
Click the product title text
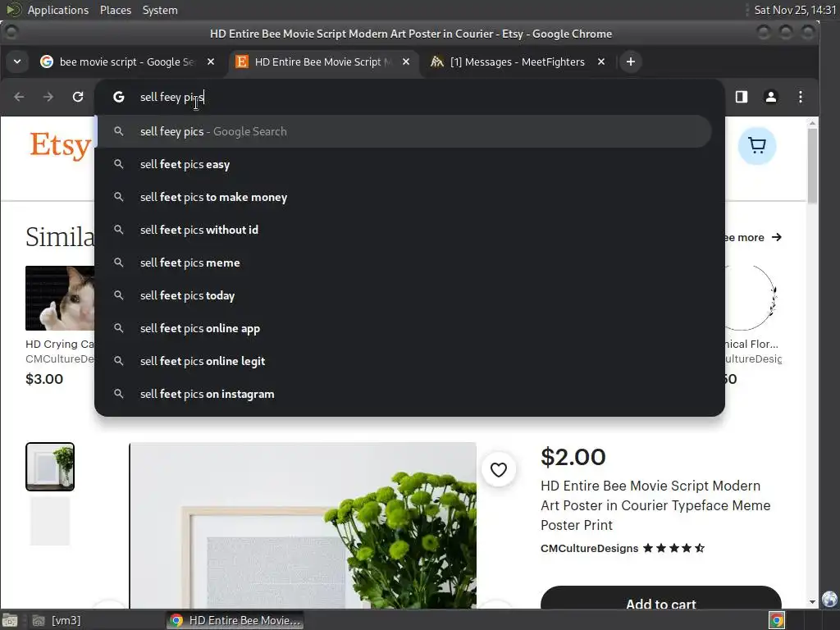tap(655, 505)
